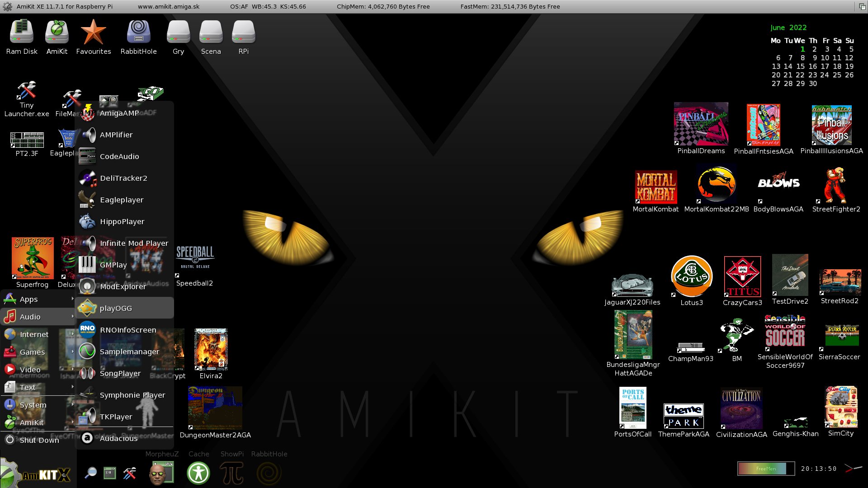Expand the System submenu
Screen dimensions: 868x488
click(38, 405)
